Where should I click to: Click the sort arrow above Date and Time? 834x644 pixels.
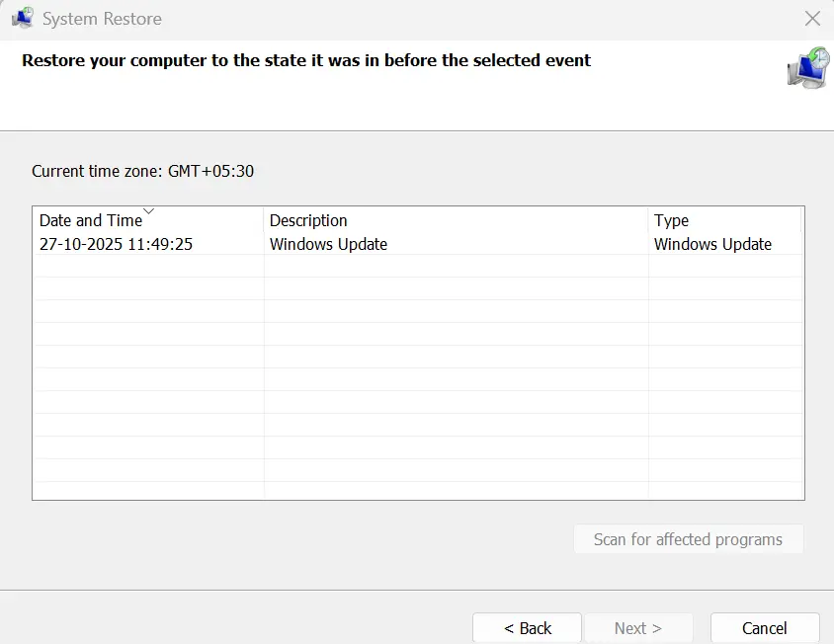[149, 210]
